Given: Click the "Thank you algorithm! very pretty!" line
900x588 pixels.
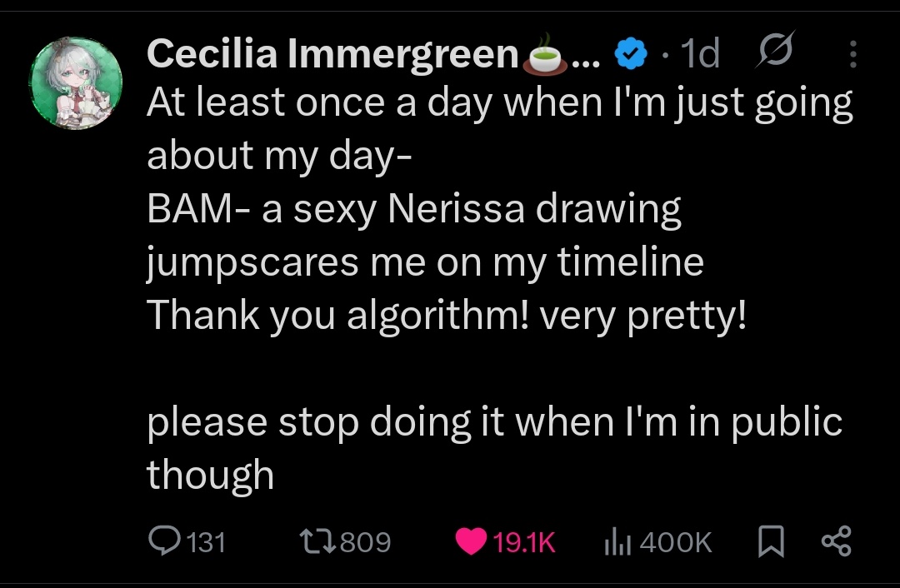Looking at the screenshot, I should click(447, 316).
